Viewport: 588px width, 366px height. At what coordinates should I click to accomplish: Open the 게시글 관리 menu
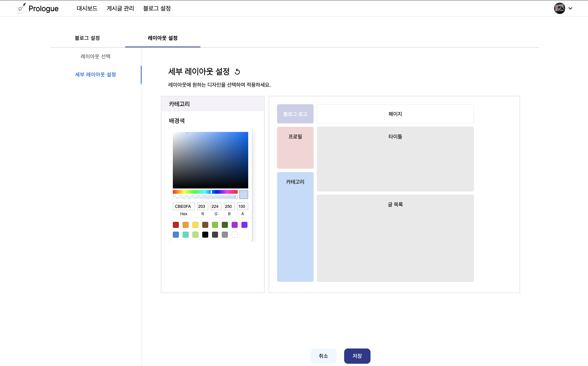point(120,8)
